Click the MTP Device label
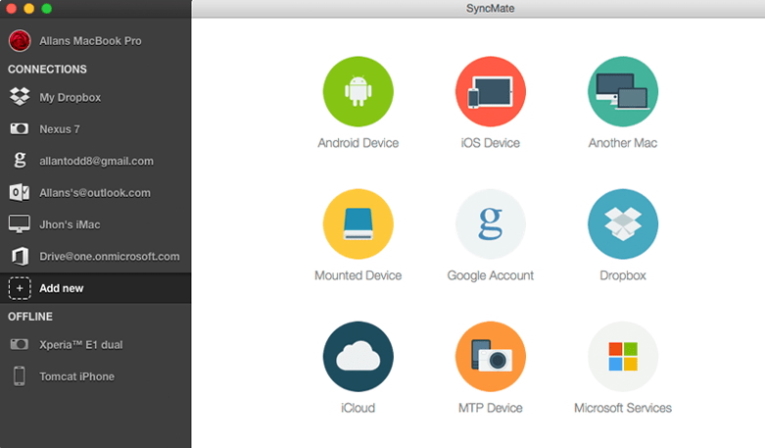The height and width of the screenshot is (448, 765). 490,408
